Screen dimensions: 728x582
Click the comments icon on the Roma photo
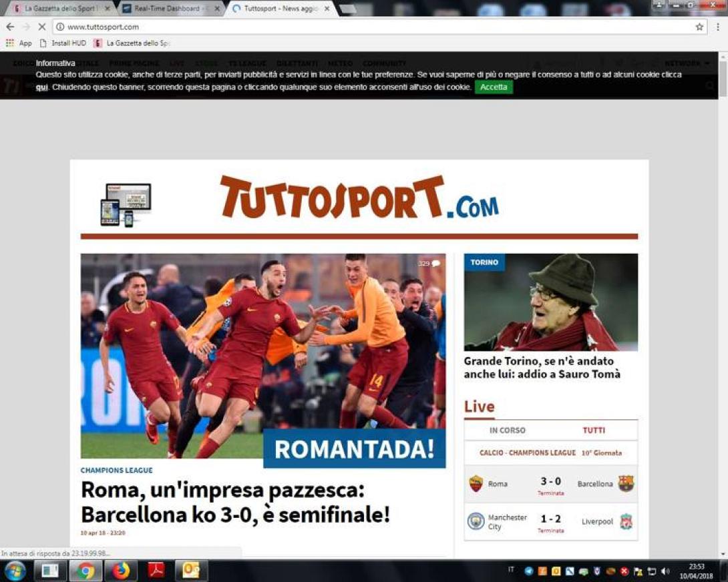click(435, 264)
